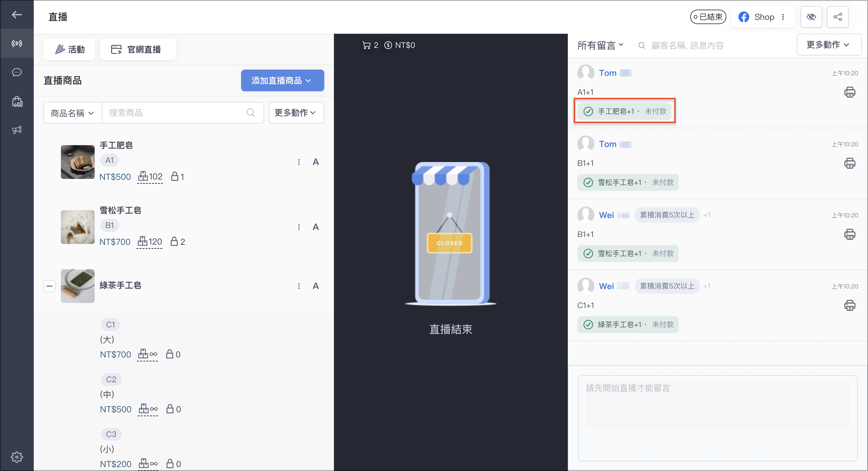
Task: Click the Facebook logo icon
Action: coord(744,17)
